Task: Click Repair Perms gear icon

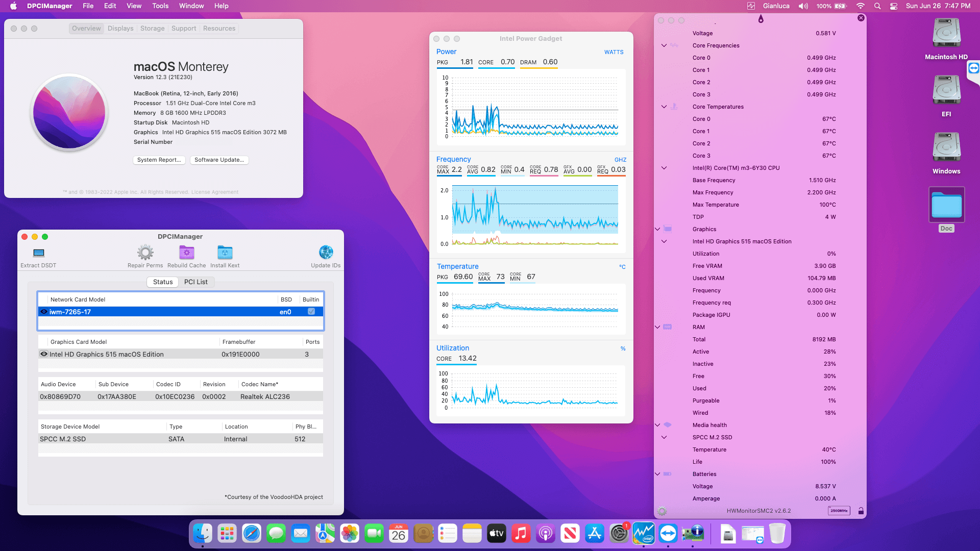Action: [145, 252]
